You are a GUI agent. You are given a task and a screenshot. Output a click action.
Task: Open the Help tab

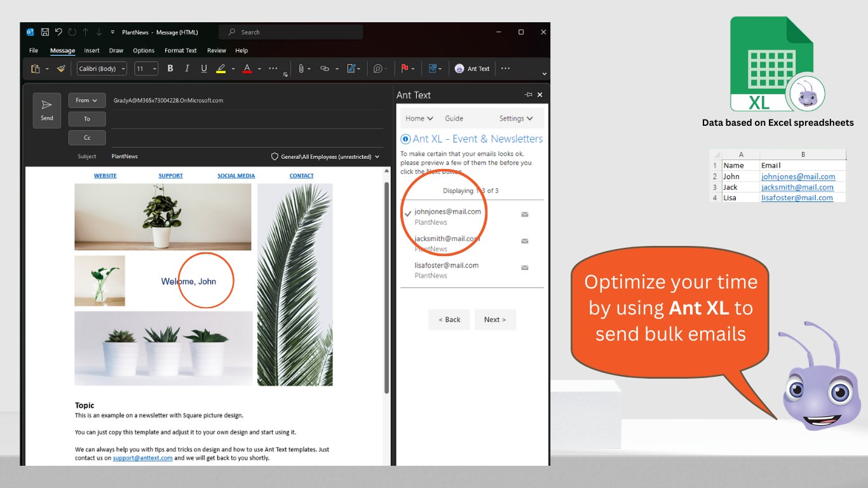click(241, 50)
